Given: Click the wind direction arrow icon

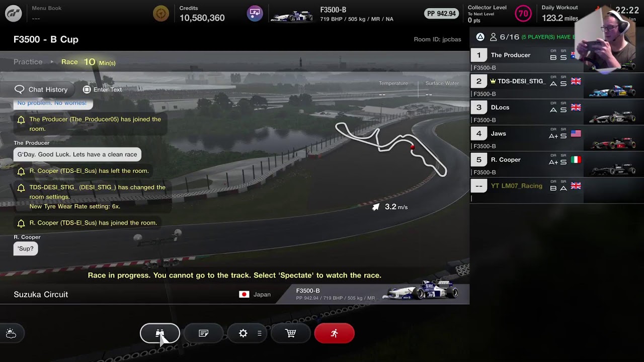Looking at the screenshot, I should coord(376,207).
